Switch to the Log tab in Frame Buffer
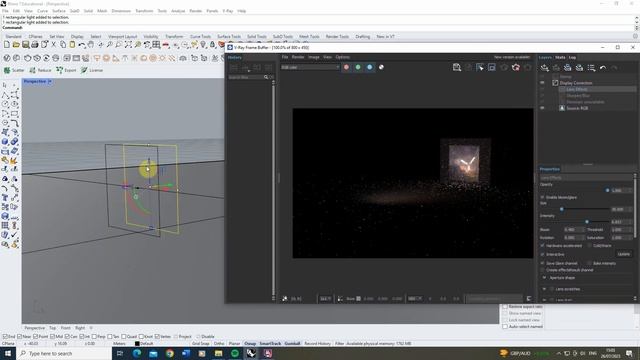Screen dimensions: 640x360 [x=572, y=58]
